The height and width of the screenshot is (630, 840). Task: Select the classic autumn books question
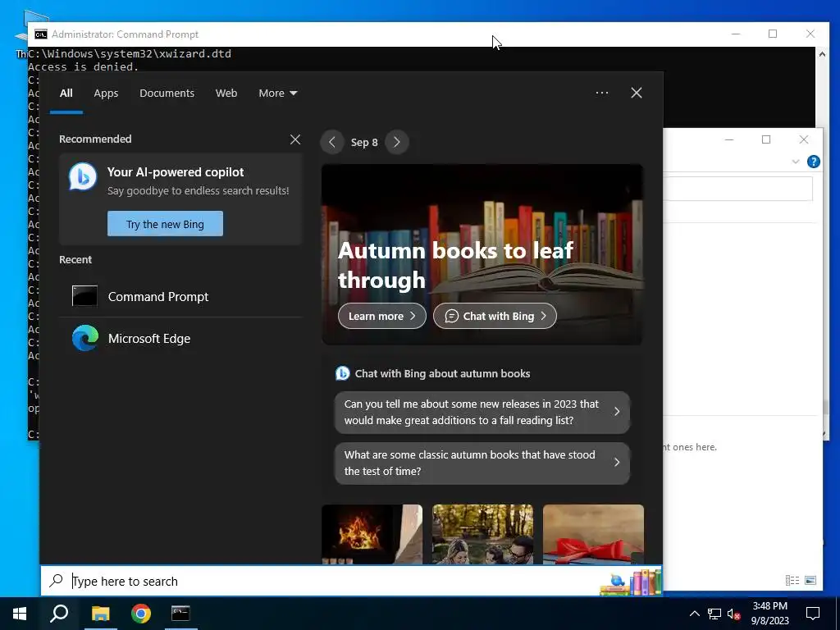482,463
